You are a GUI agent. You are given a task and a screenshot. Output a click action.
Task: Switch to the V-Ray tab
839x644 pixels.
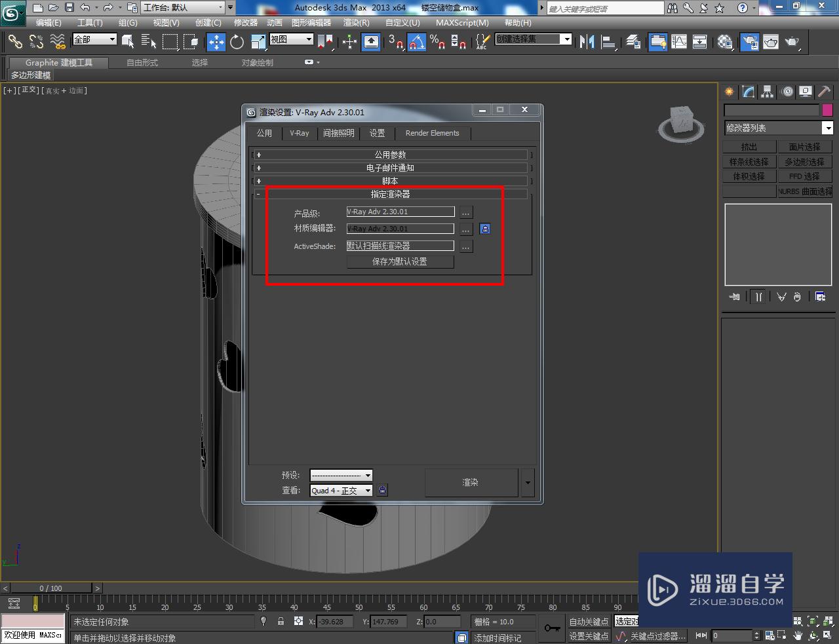(x=300, y=133)
